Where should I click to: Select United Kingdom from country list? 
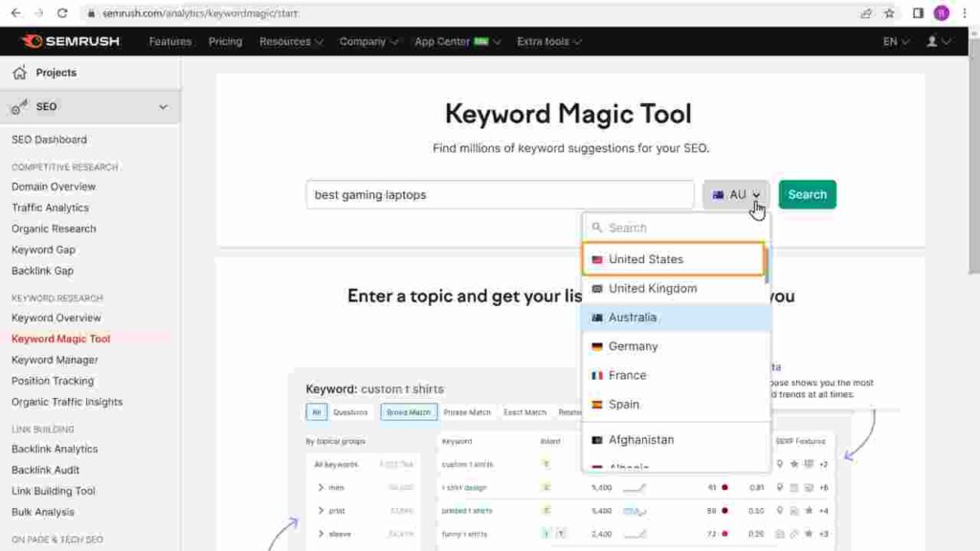[x=677, y=289]
